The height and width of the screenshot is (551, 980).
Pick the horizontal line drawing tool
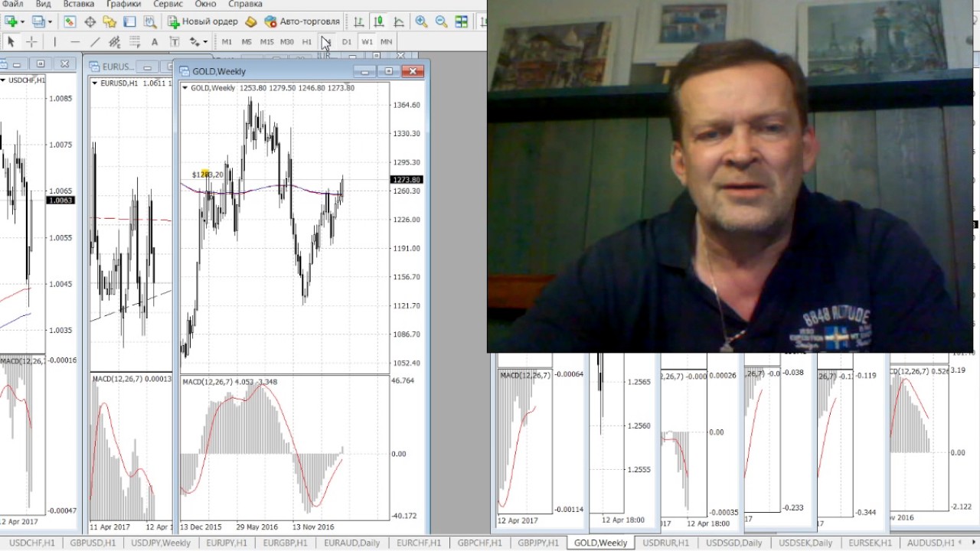point(75,41)
